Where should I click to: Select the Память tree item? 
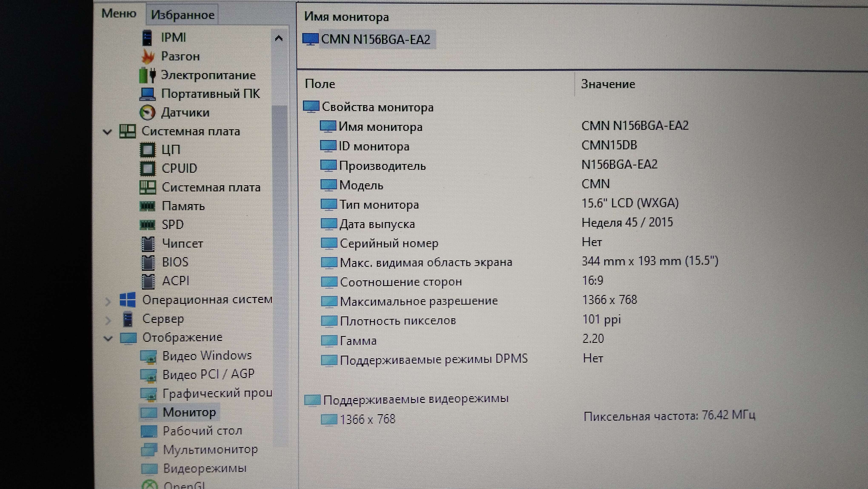[183, 206]
